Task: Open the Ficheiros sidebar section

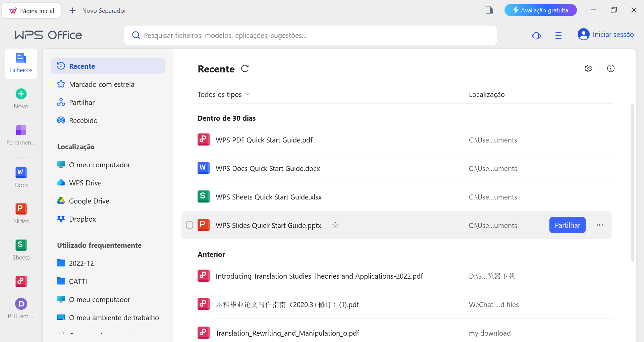Action: [x=21, y=63]
